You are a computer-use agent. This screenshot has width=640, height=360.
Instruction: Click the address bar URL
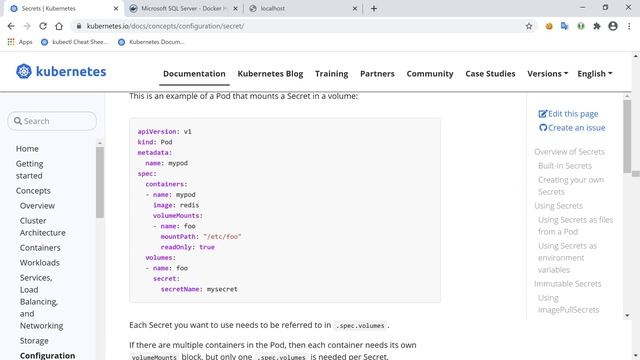click(x=165, y=26)
